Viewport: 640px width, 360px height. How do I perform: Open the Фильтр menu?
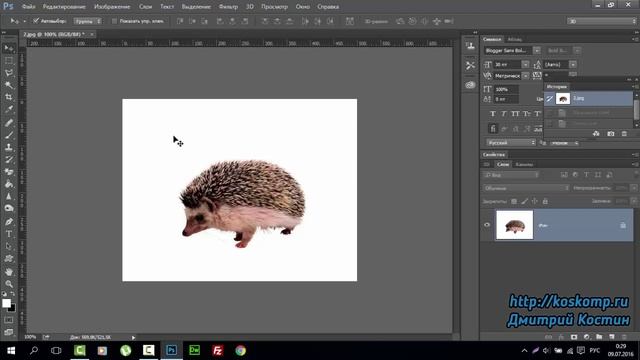tap(228, 7)
